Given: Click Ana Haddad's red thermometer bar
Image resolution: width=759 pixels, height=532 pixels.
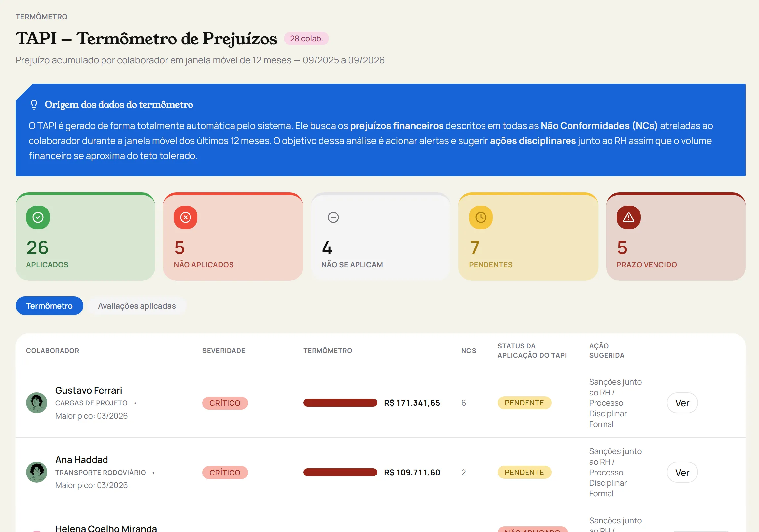Looking at the screenshot, I should point(340,472).
